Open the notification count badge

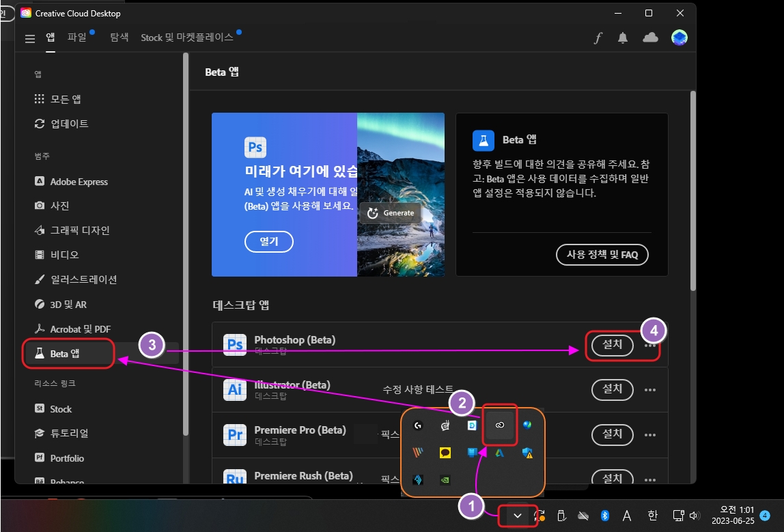pyautogui.click(x=765, y=516)
